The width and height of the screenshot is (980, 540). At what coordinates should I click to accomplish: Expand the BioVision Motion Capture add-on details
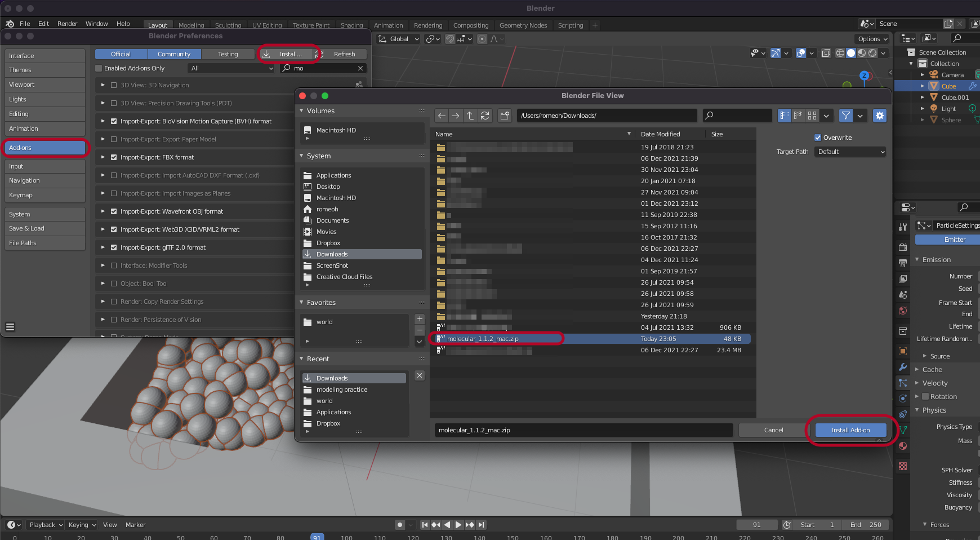pos(103,121)
